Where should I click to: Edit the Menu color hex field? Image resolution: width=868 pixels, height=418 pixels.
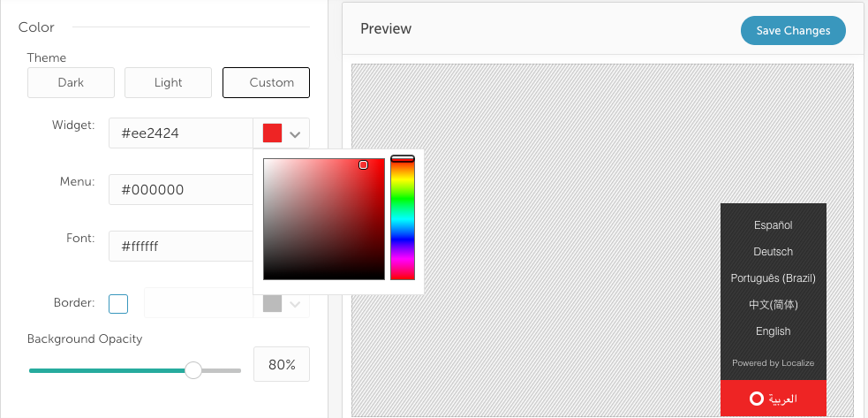(181, 190)
